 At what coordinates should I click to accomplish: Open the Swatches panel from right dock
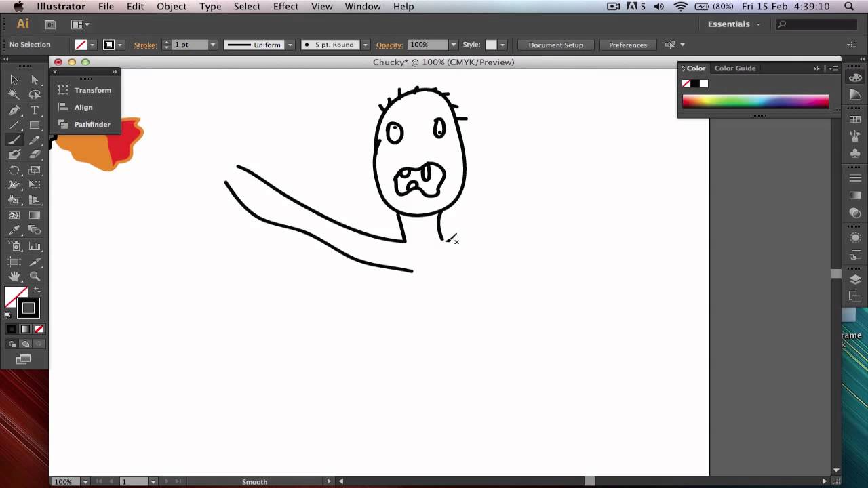855,119
